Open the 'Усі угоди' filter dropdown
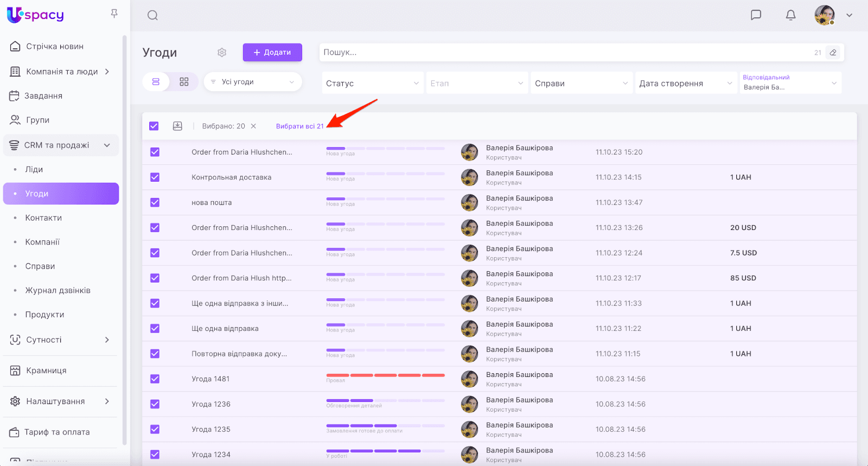The image size is (868, 466). (253, 82)
